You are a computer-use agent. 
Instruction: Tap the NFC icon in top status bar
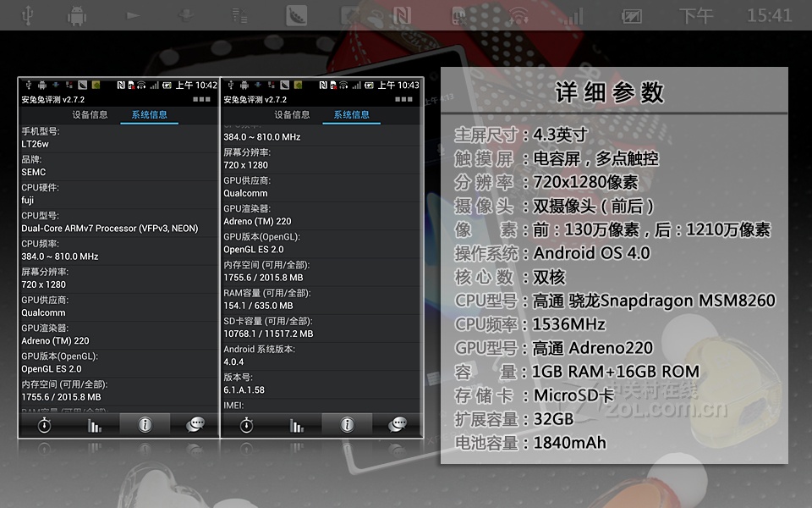point(402,15)
